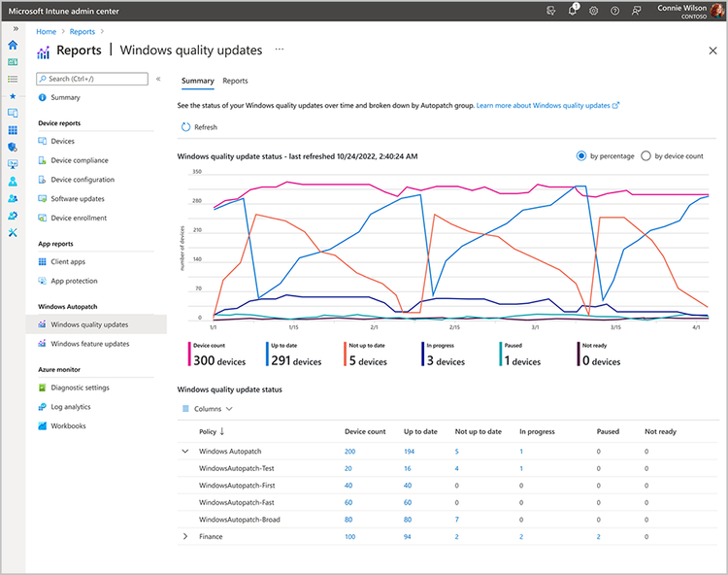Click the Not up to date 5 devices tile
This screenshot has width=728, height=575.
pos(366,355)
